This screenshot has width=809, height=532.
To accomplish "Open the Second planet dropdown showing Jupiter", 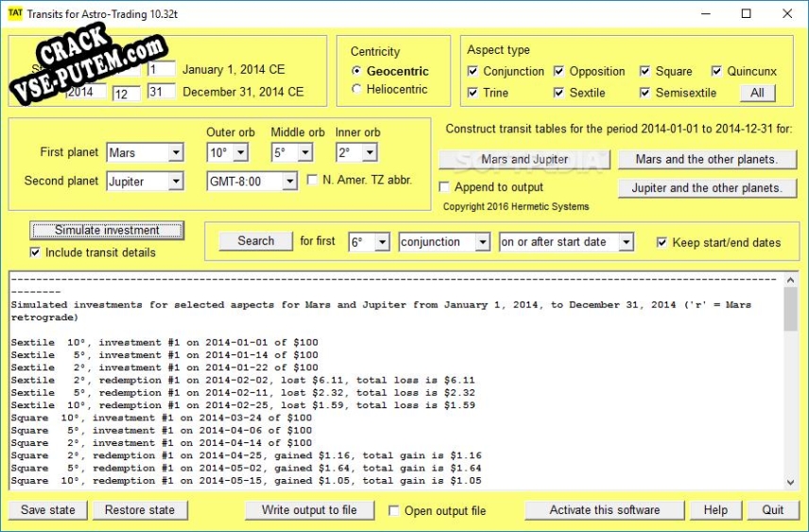I will coord(145,181).
